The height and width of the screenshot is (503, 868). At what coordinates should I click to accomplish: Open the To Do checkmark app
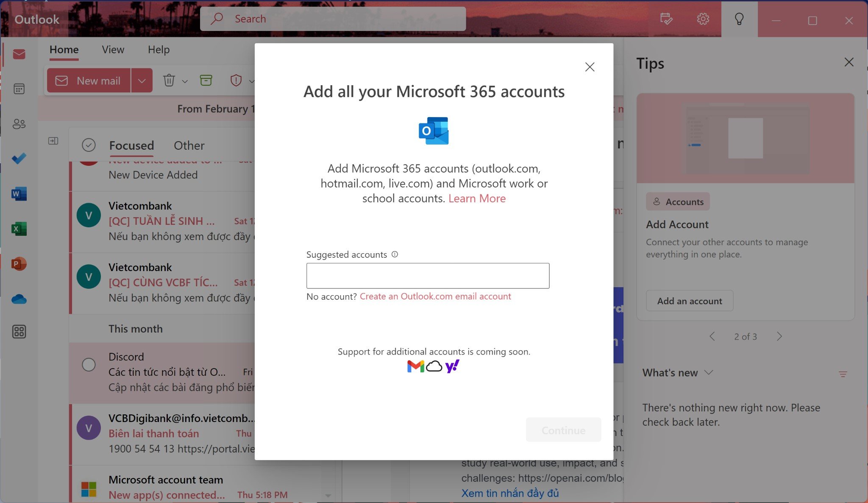pos(19,159)
